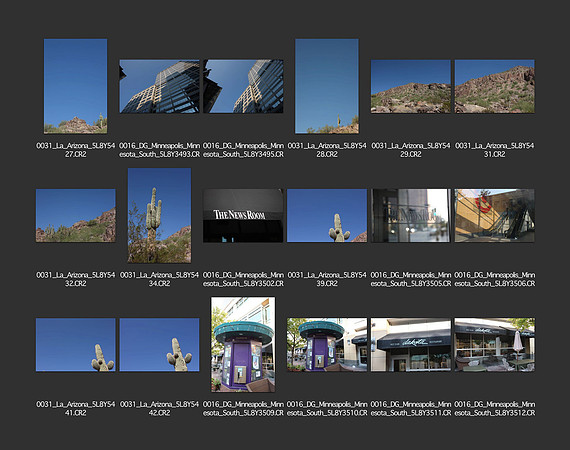Select Arizona hillside thumbnail 5L8Y5429
The width and height of the screenshot is (570, 450).
click(x=411, y=86)
